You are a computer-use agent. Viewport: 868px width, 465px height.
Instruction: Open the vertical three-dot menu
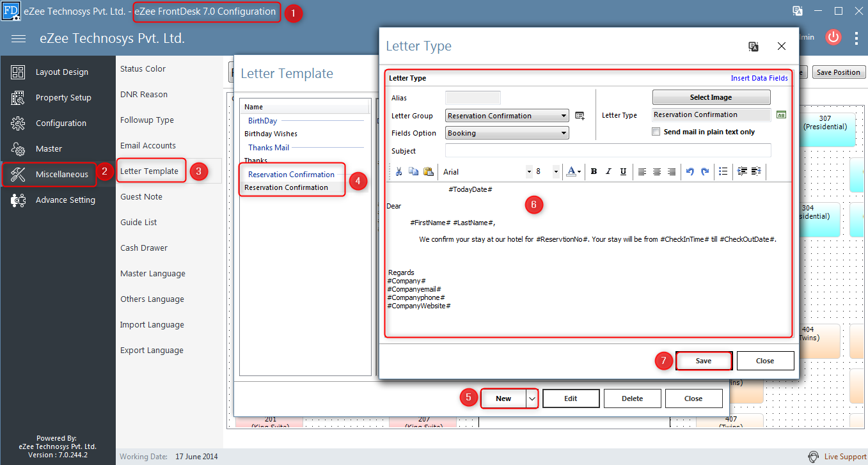[x=856, y=38]
